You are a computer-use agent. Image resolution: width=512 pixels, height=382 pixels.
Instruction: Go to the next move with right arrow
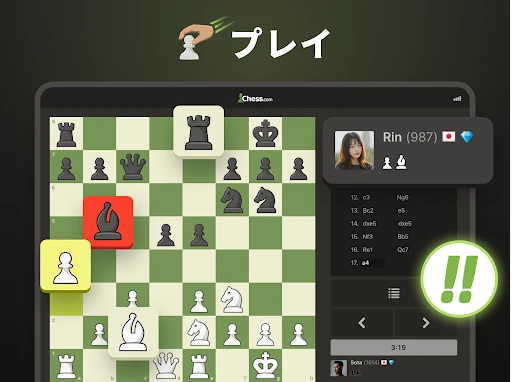pos(426,323)
